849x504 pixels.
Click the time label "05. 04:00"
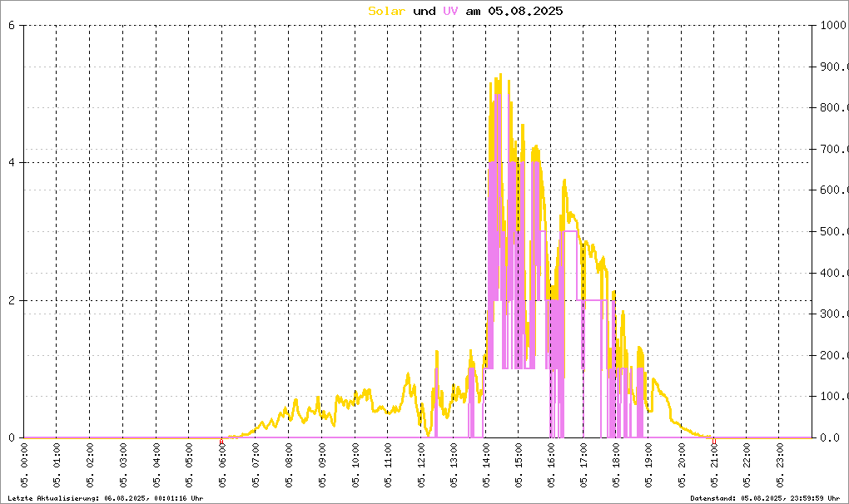(156, 466)
